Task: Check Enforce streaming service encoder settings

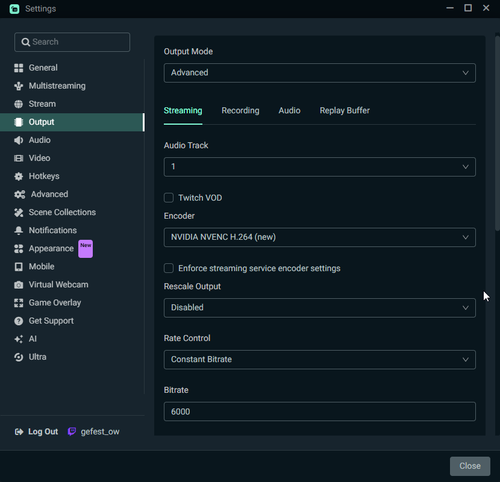Action: [x=169, y=268]
